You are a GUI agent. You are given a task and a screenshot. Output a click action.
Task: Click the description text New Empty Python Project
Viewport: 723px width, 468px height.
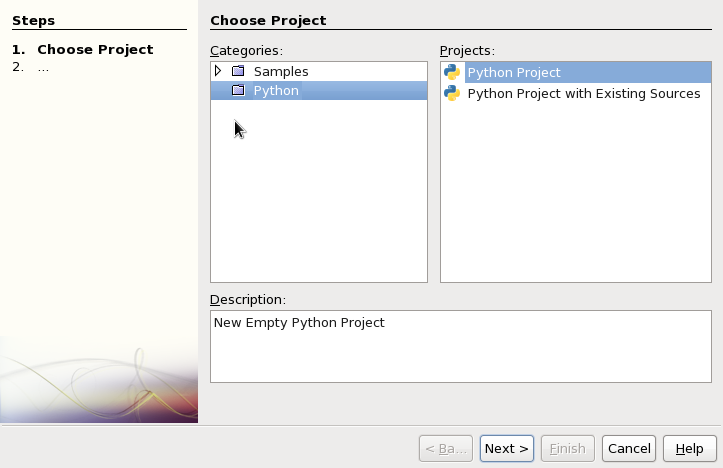tap(299, 323)
